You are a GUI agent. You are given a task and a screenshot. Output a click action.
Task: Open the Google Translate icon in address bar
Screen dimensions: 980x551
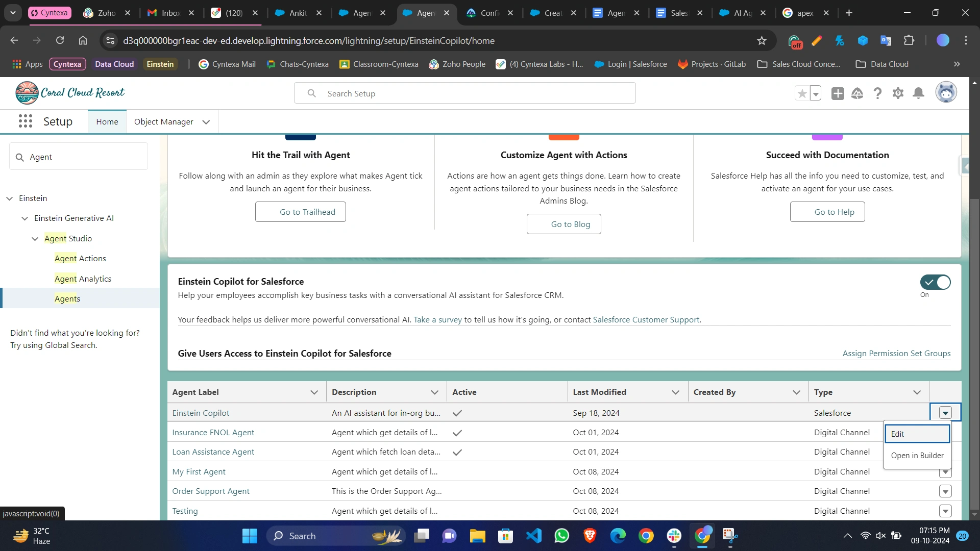(886, 40)
